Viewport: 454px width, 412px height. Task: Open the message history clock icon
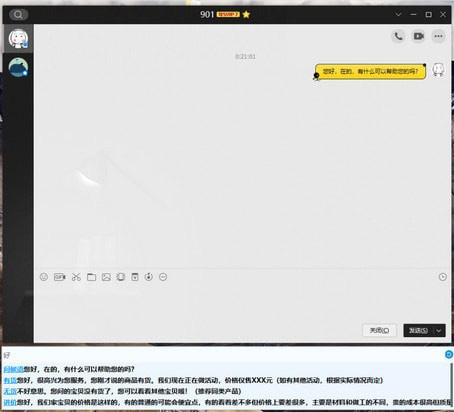[x=443, y=277]
